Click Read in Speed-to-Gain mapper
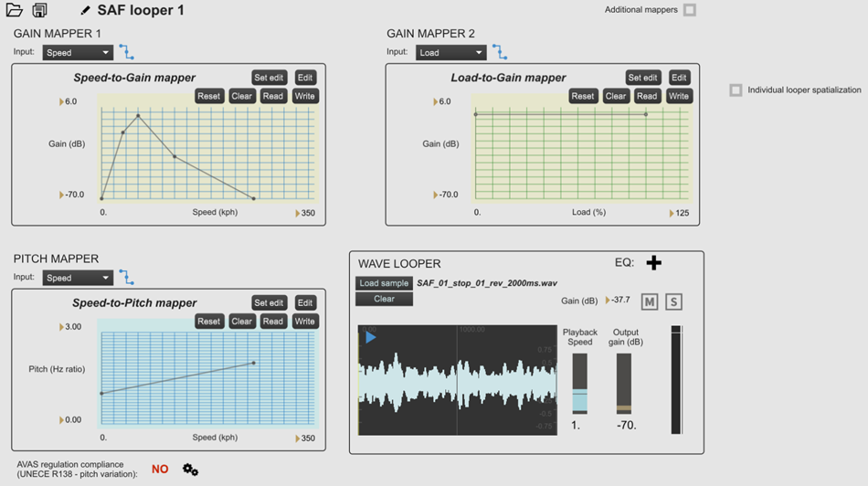Viewport: 868px width, 486px height. (x=273, y=96)
